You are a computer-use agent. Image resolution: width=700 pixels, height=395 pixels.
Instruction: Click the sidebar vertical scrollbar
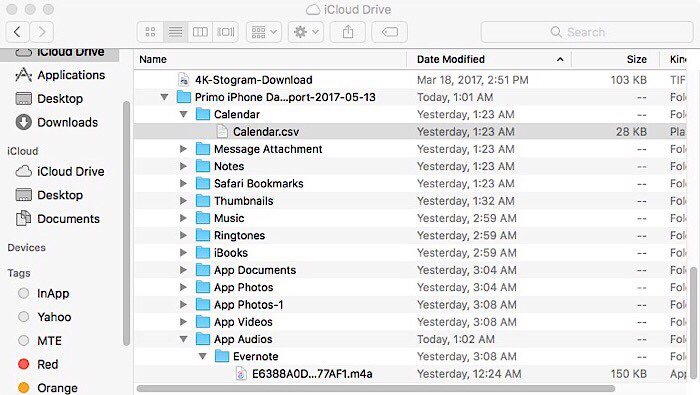[x=126, y=223]
